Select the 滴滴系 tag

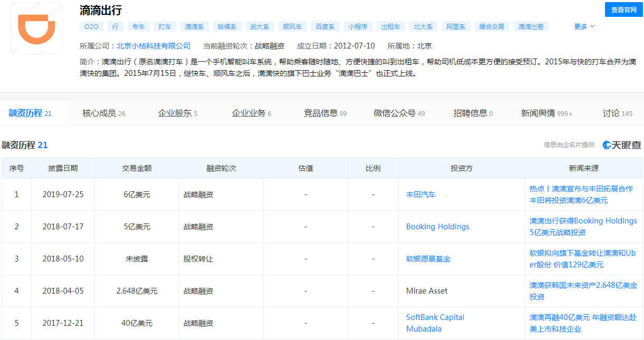tap(194, 26)
